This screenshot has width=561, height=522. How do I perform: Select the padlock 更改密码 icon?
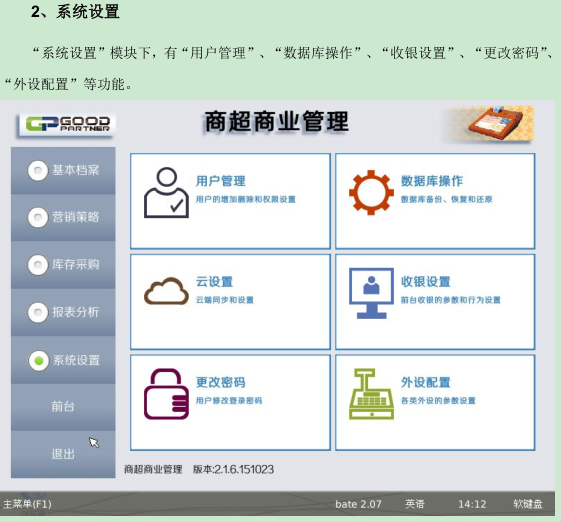(166, 394)
